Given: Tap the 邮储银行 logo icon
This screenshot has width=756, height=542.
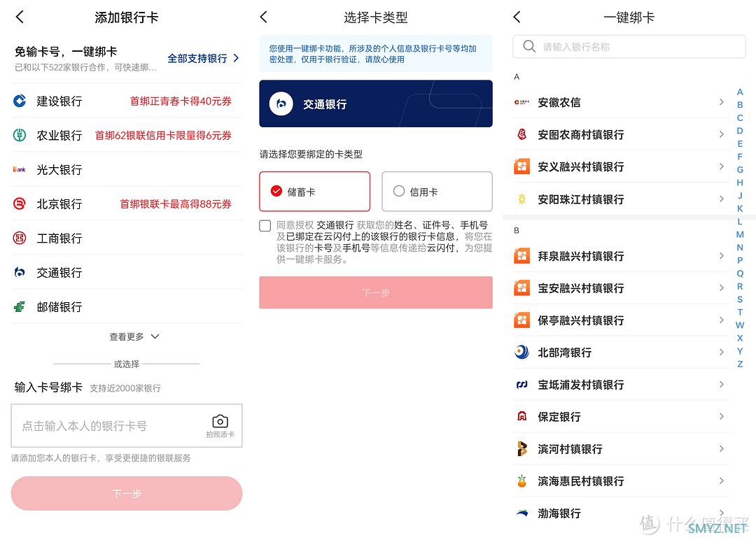Looking at the screenshot, I should tap(20, 307).
